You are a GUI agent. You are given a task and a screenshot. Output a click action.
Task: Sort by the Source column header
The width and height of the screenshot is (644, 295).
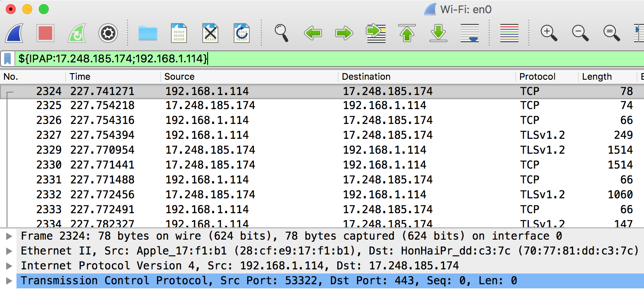(179, 77)
